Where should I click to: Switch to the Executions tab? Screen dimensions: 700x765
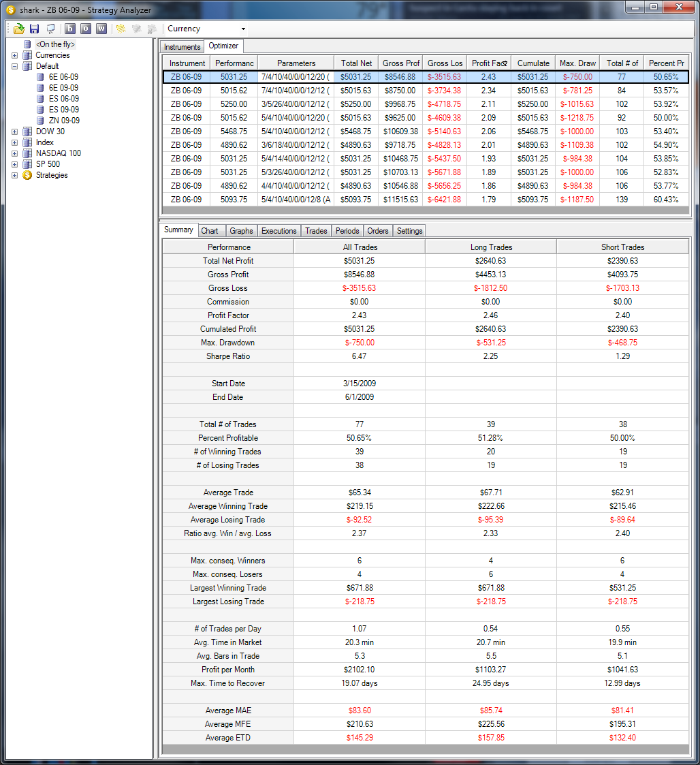tap(279, 231)
